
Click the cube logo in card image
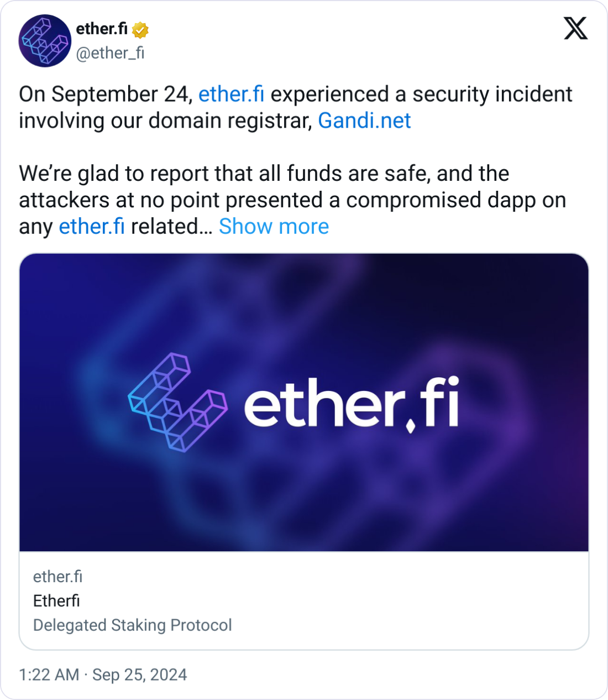(177, 403)
